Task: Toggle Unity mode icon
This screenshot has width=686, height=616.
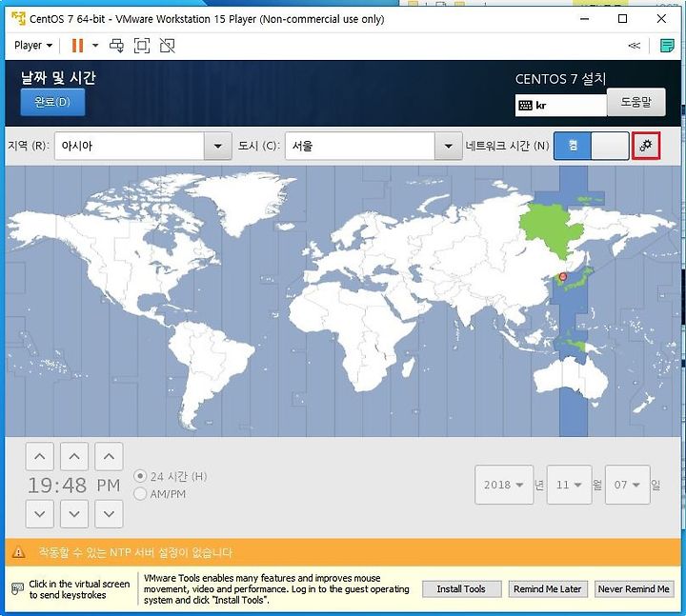Action: (167, 46)
